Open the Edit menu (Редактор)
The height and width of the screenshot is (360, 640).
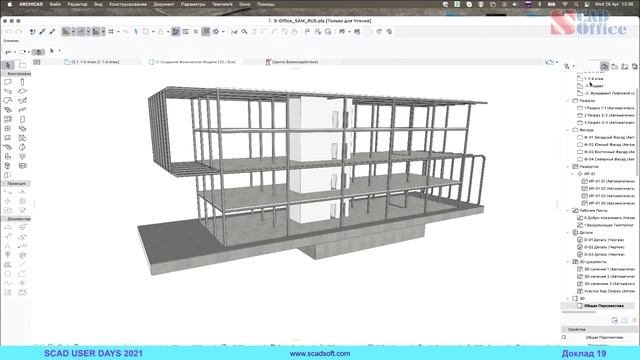click(77, 4)
